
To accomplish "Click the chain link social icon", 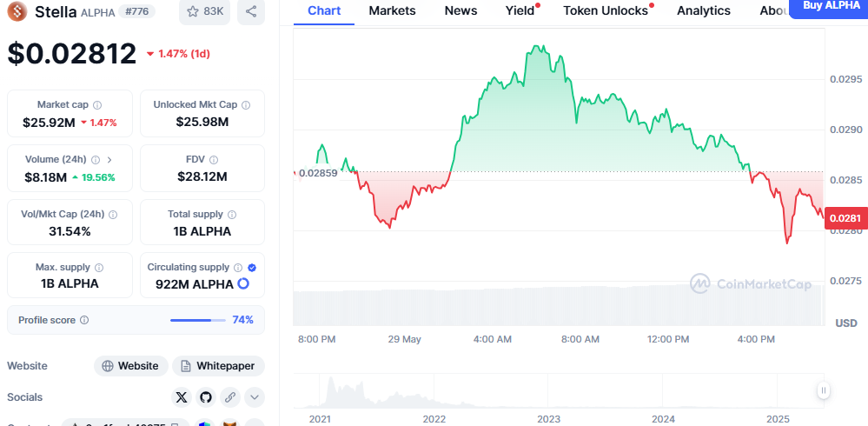I will point(230,397).
